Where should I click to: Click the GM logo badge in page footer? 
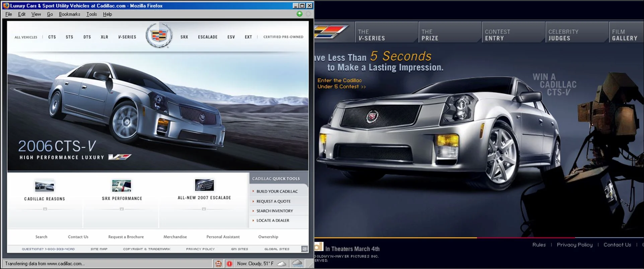tap(304, 249)
